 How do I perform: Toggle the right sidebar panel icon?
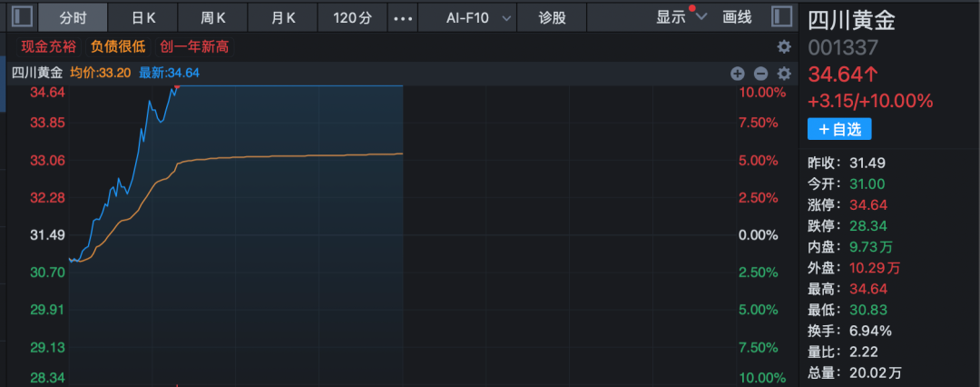pos(782,17)
